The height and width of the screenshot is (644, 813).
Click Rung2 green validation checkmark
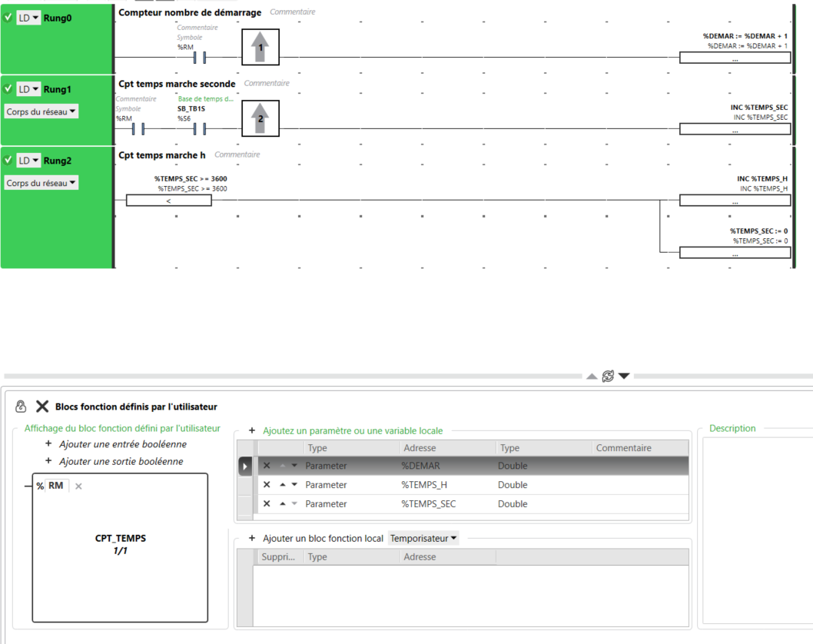[x=8, y=161]
